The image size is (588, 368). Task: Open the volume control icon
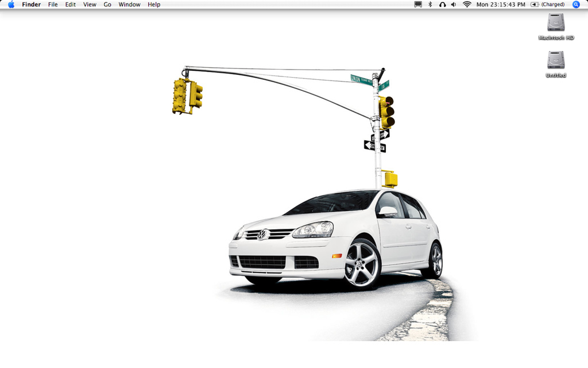(x=454, y=5)
